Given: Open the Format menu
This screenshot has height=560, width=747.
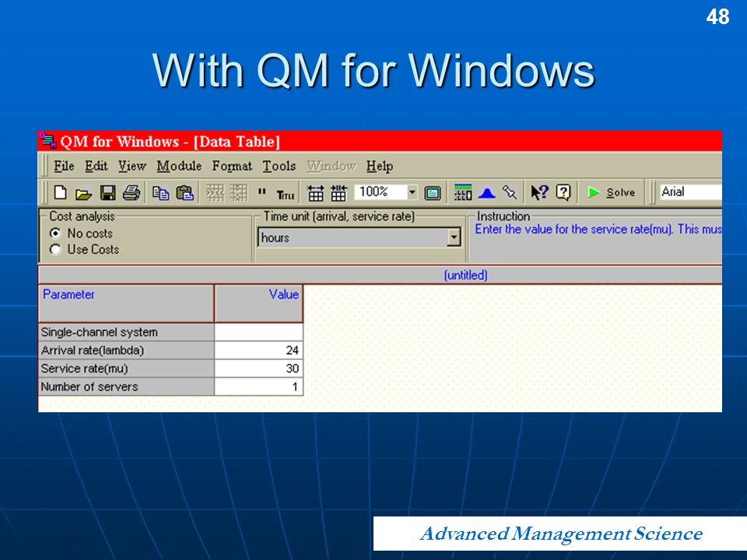Looking at the screenshot, I should [232, 166].
